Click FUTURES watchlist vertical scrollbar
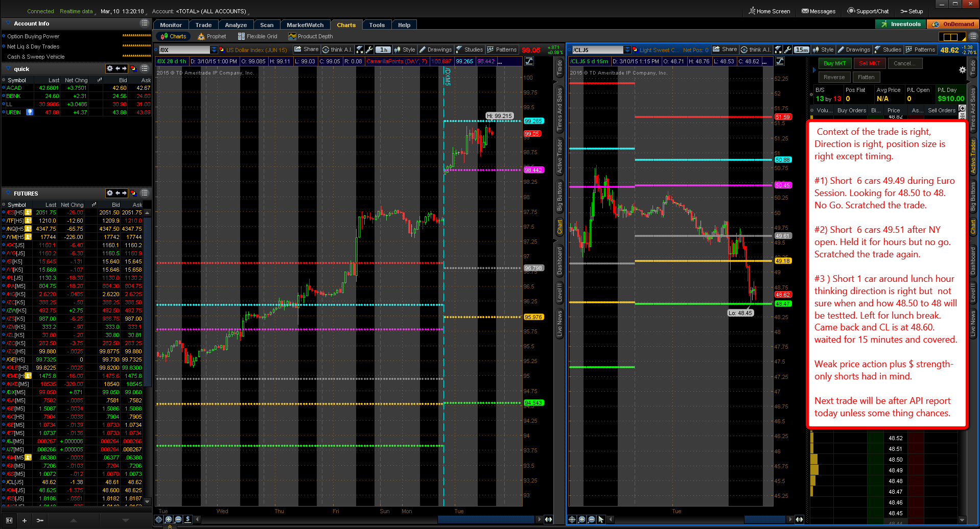The image size is (980, 529). 148,302
